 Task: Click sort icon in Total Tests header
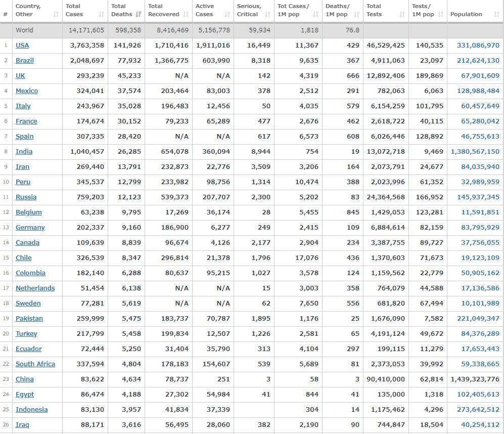click(402, 15)
